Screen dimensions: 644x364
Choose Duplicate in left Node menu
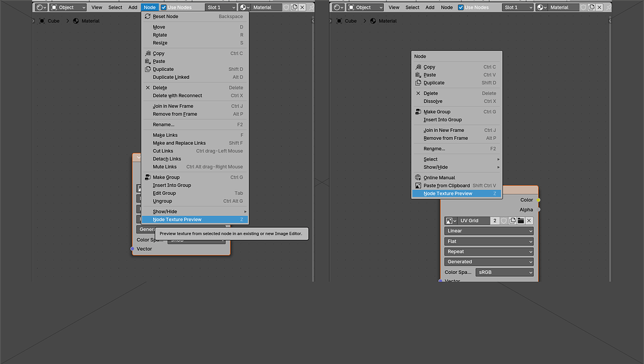pos(195,69)
